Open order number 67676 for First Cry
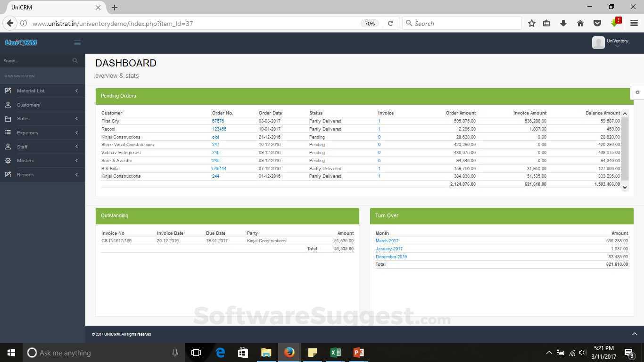The image size is (644, 362). coord(217,121)
